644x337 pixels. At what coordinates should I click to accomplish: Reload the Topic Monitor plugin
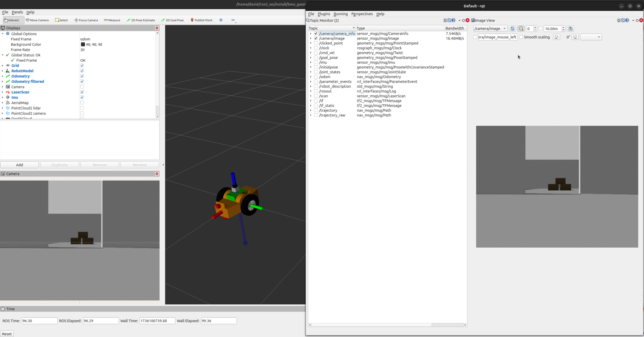click(449, 20)
